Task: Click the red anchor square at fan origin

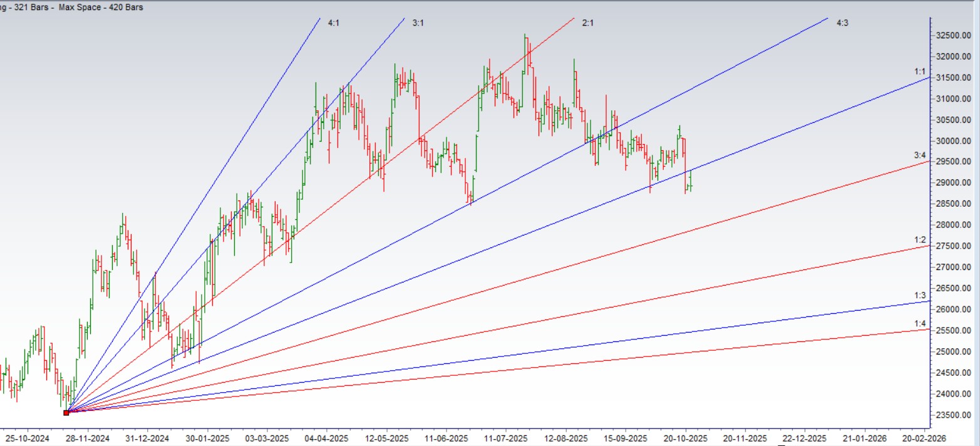Action: tap(66, 412)
